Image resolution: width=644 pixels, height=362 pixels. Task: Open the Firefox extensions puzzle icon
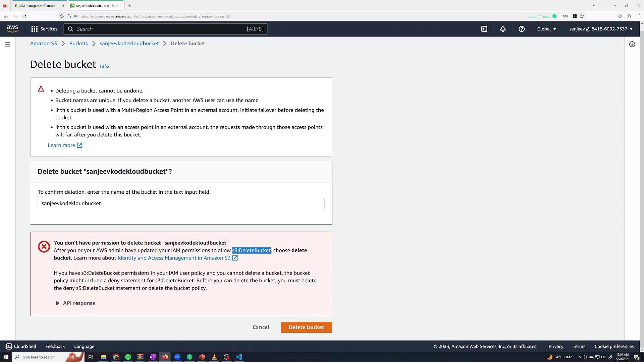629,16
